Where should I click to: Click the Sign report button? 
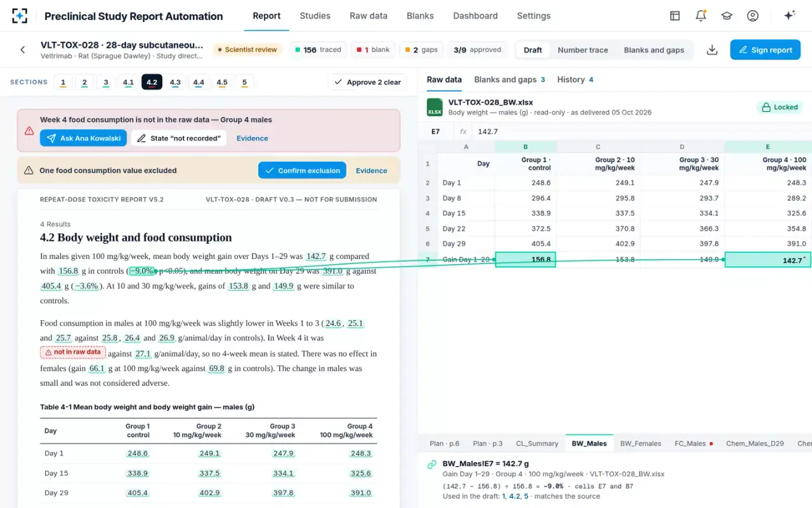(x=765, y=50)
